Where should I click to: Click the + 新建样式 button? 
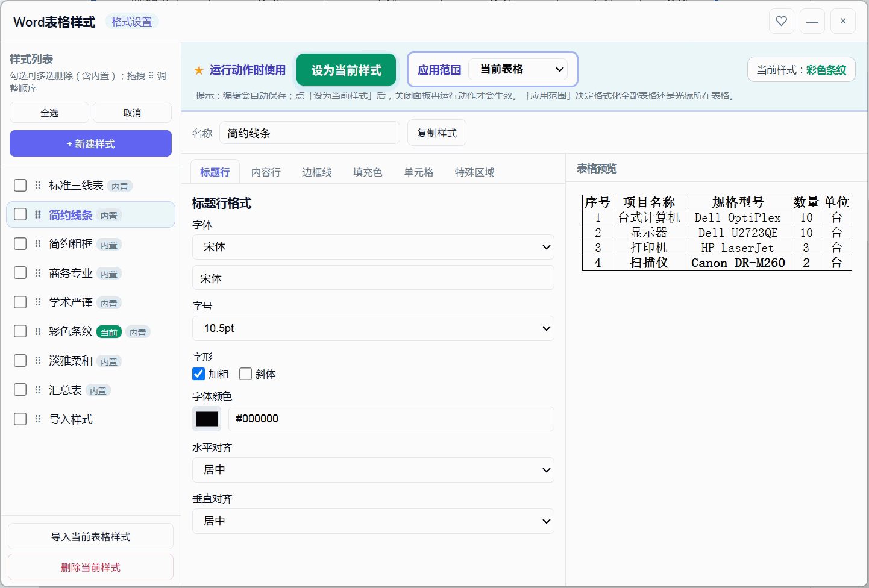pos(90,143)
